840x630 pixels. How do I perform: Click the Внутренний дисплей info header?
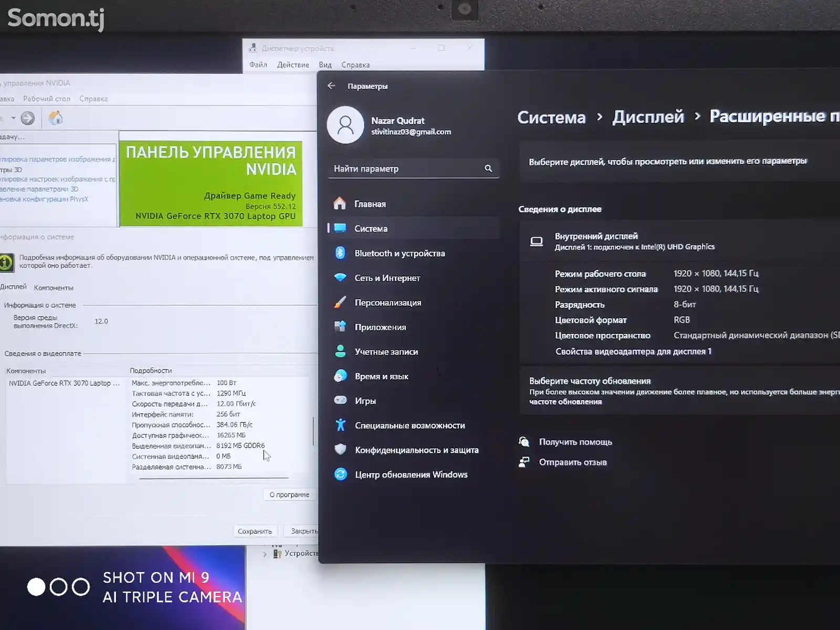(x=680, y=241)
